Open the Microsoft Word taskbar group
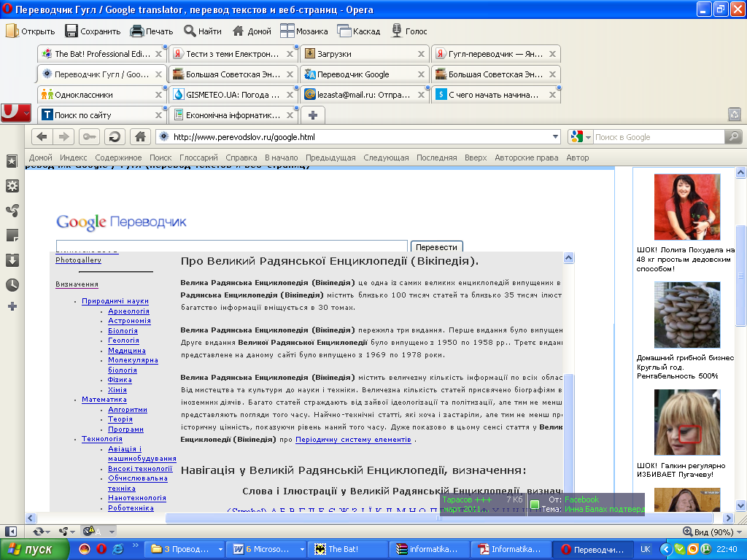 click(266, 549)
